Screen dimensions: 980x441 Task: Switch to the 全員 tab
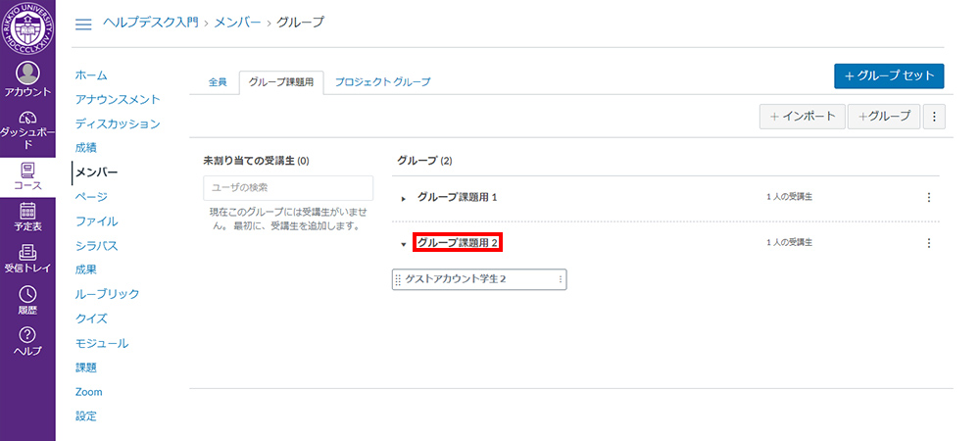tap(217, 82)
